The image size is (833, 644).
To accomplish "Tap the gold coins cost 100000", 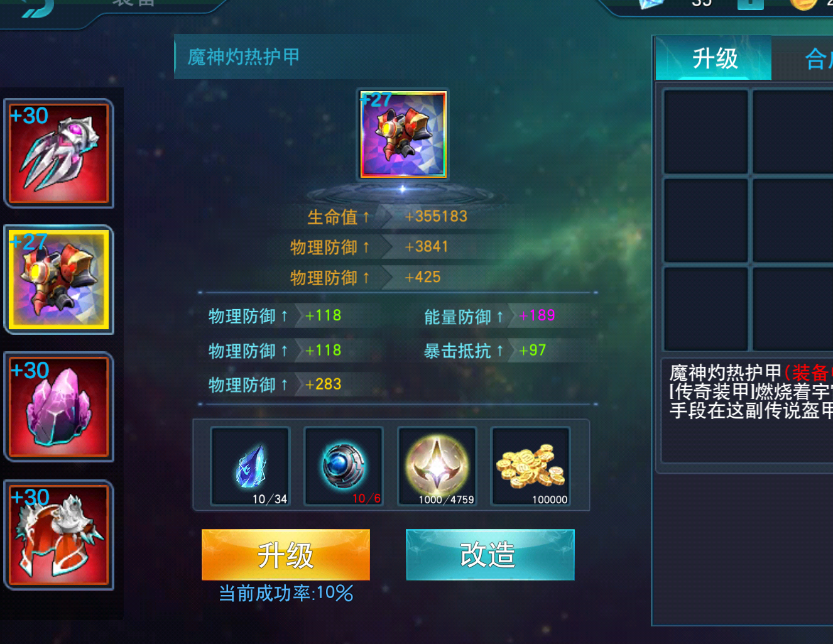I will pyautogui.click(x=530, y=466).
